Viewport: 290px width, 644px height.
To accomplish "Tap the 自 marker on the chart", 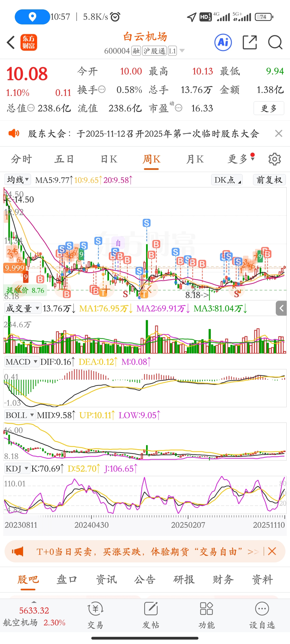I will pyautogui.click(x=118, y=243).
